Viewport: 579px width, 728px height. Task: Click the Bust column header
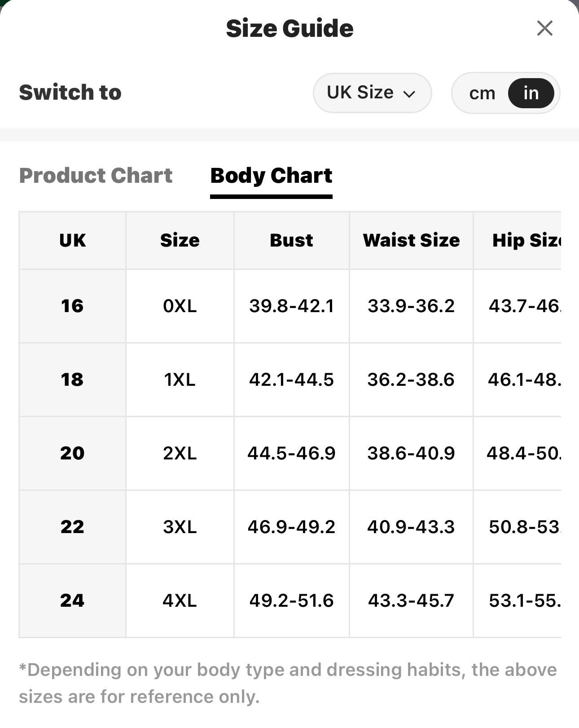click(291, 240)
